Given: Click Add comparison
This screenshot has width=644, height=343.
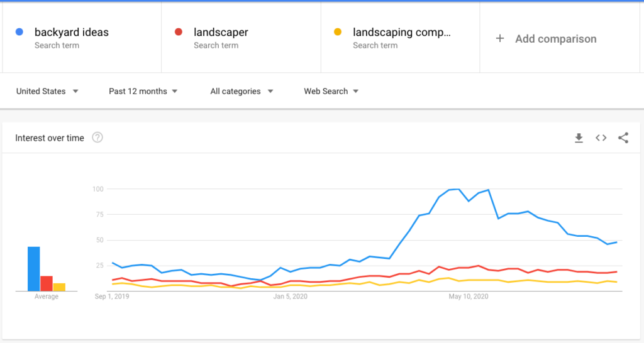Looking at the screenshot, I should point(556,38).
